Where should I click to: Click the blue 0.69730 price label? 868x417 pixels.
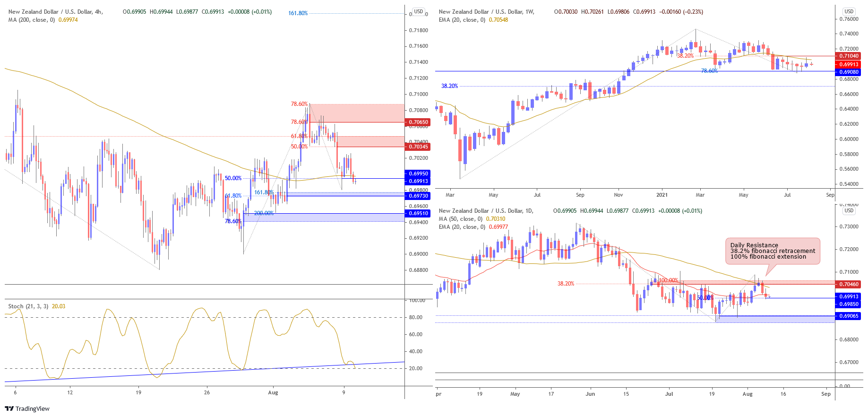click(x=418, y=196)
